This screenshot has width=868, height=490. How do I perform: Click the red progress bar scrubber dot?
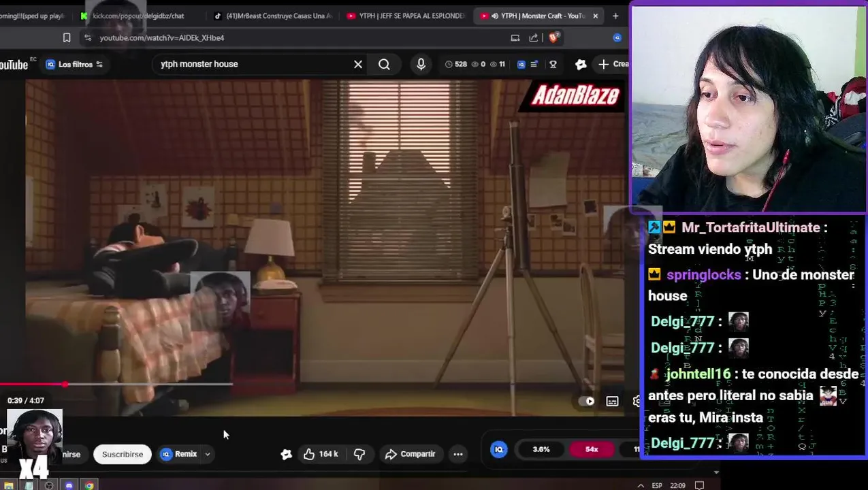65,385
